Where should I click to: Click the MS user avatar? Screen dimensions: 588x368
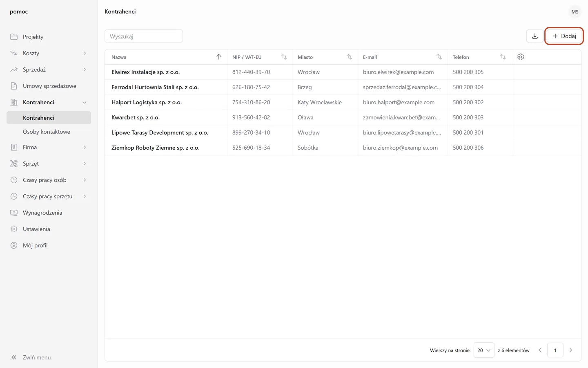click(575, 11)
